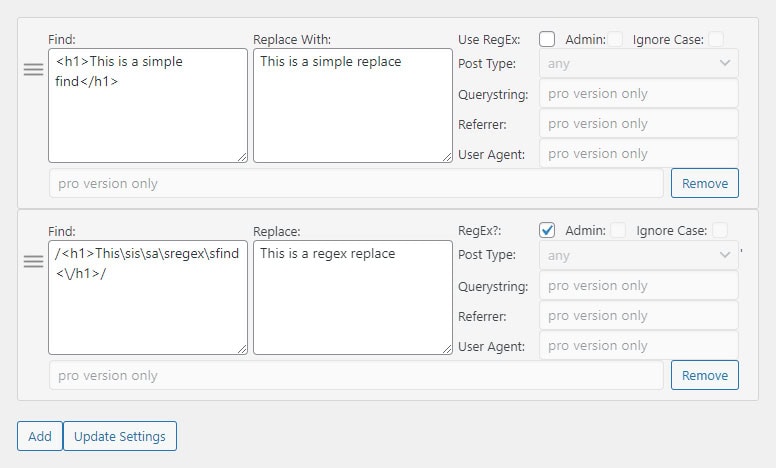Enable the Use RegEx checkbox in first rule
Screen dimensions: 776x468
tap(547, 39)
